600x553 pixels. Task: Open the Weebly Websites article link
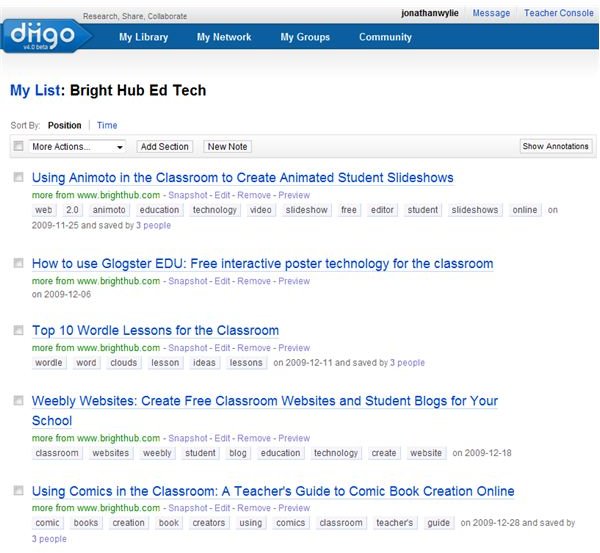[265, 411]
